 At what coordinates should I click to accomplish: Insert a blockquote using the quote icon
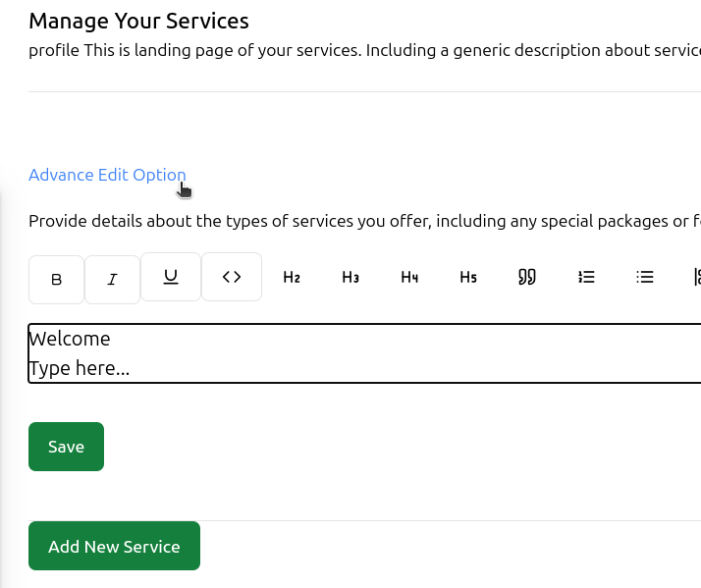click(x=527, y=277)
